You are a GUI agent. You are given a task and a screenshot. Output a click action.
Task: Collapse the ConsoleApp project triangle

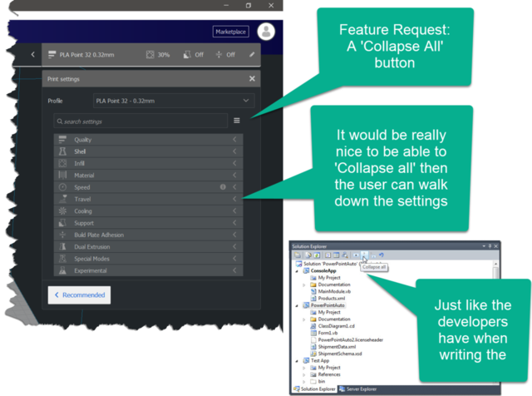pos(297,271)
